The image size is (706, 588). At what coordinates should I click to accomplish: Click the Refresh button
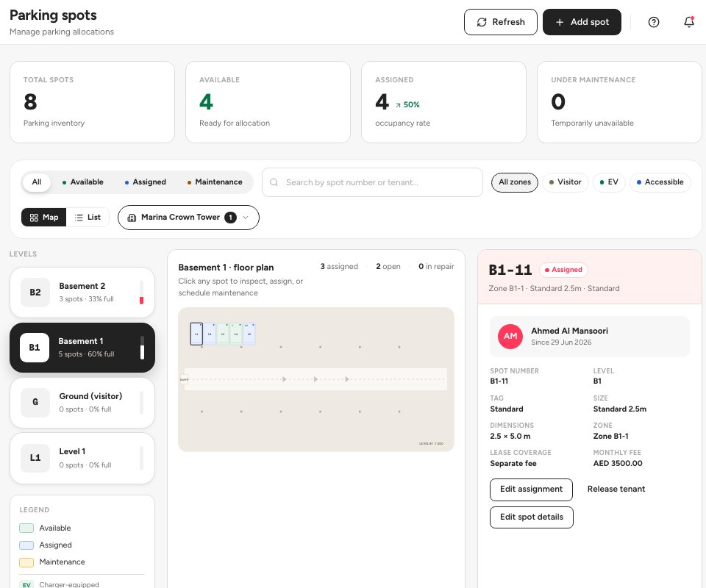tap(501, 22)
